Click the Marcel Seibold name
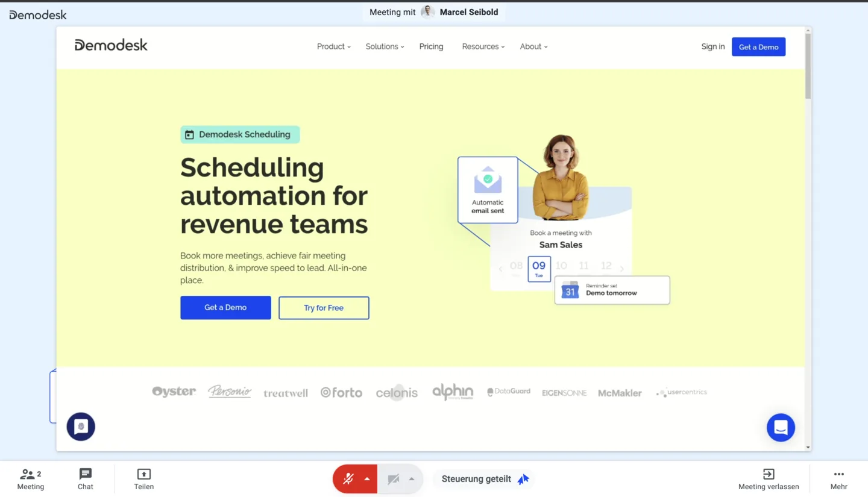The image size is (868, 497). tap(469, 12)
